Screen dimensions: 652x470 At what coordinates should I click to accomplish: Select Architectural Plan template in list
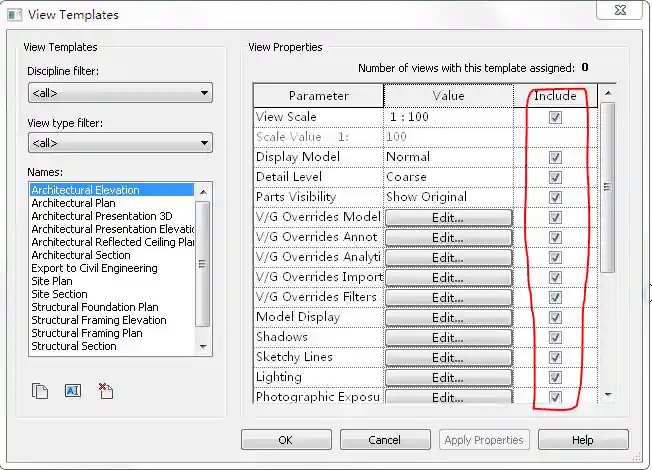73,203
